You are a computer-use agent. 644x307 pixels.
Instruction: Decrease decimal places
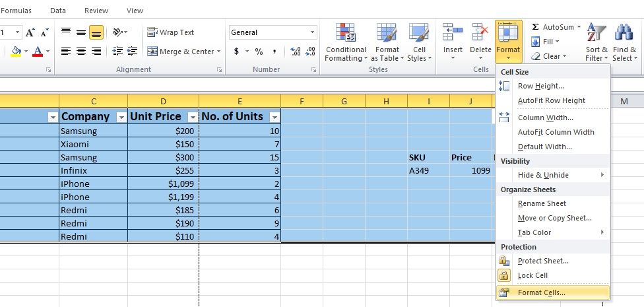click(310, 51)
